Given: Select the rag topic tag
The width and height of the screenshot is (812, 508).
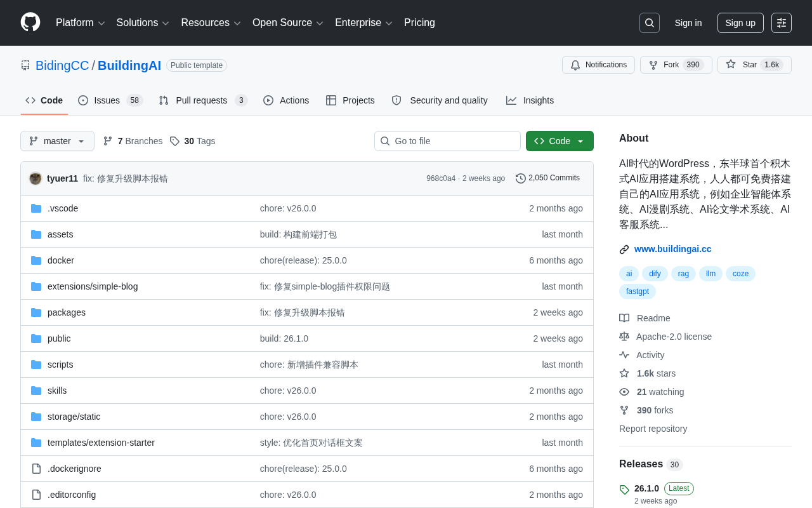Looking at the screenshot, I should click(683, 274).
